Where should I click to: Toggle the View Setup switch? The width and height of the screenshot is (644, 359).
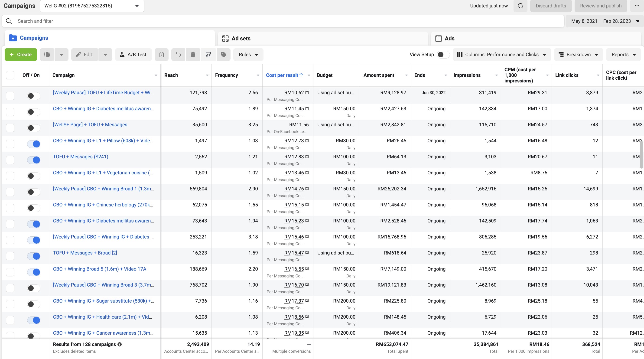(443, 55)
